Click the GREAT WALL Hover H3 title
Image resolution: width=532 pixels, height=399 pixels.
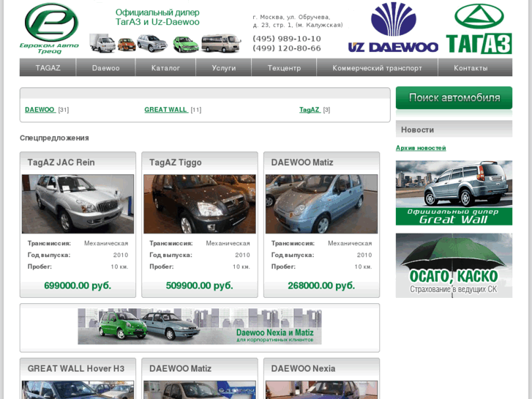click(x=76, y=368)
